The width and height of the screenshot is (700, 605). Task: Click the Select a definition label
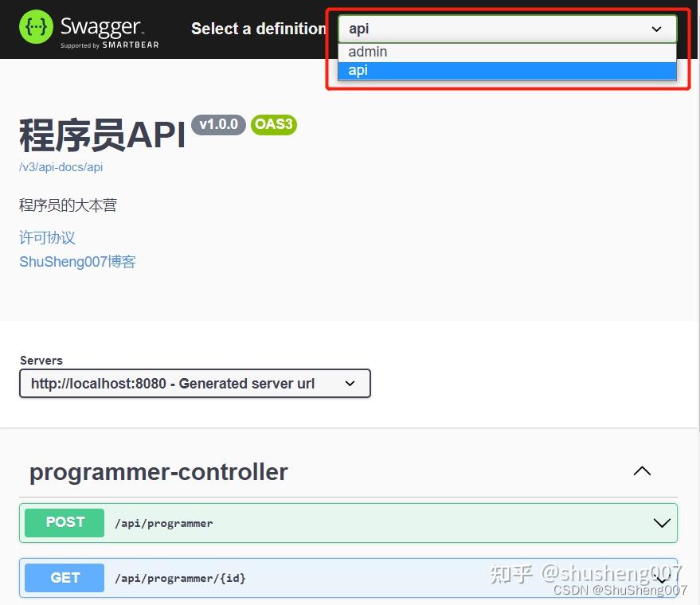point(258,29)
